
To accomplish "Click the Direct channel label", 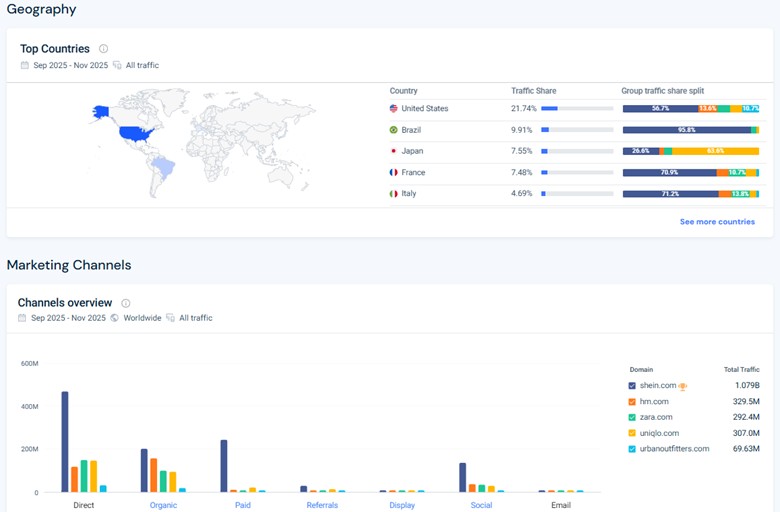I will pos(84,505).
